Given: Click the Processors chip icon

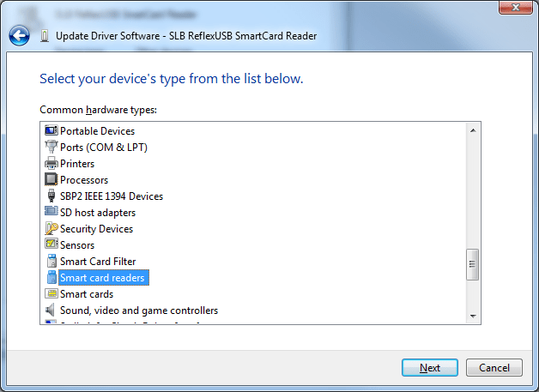Looking at the screenshot, I should pyautogui.click(x=51, y=180).
